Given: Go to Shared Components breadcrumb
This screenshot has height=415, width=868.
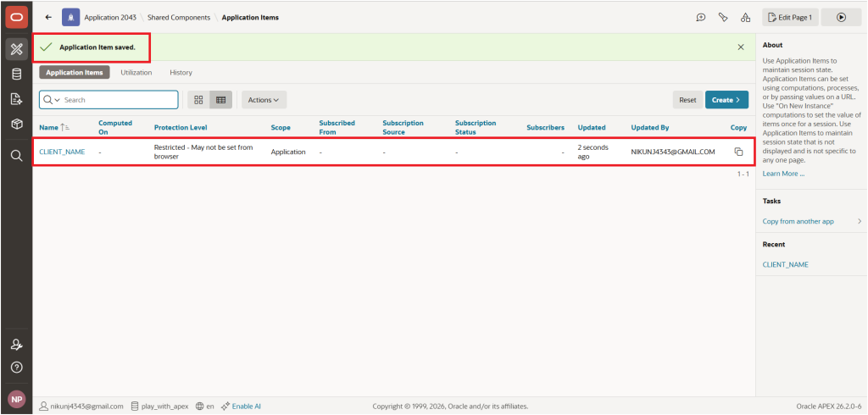Looking at the screenshot, I should (179, 17).
